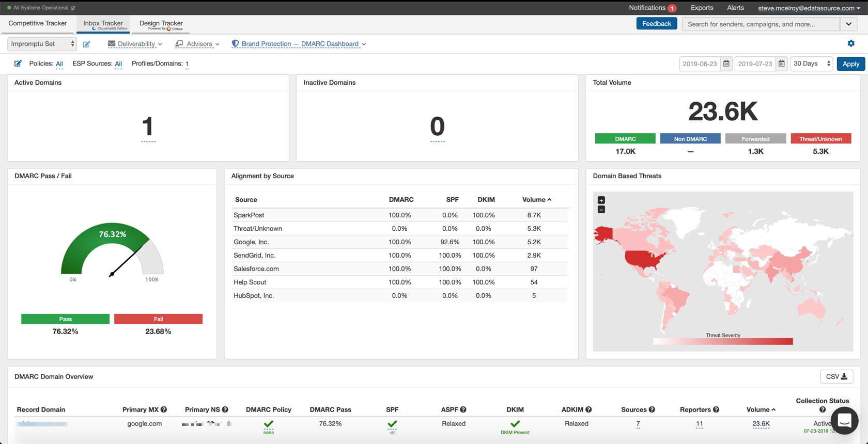This screenshot has width=868, height=444.
Task: Open Notifications menu
Action: coord(652,8)
